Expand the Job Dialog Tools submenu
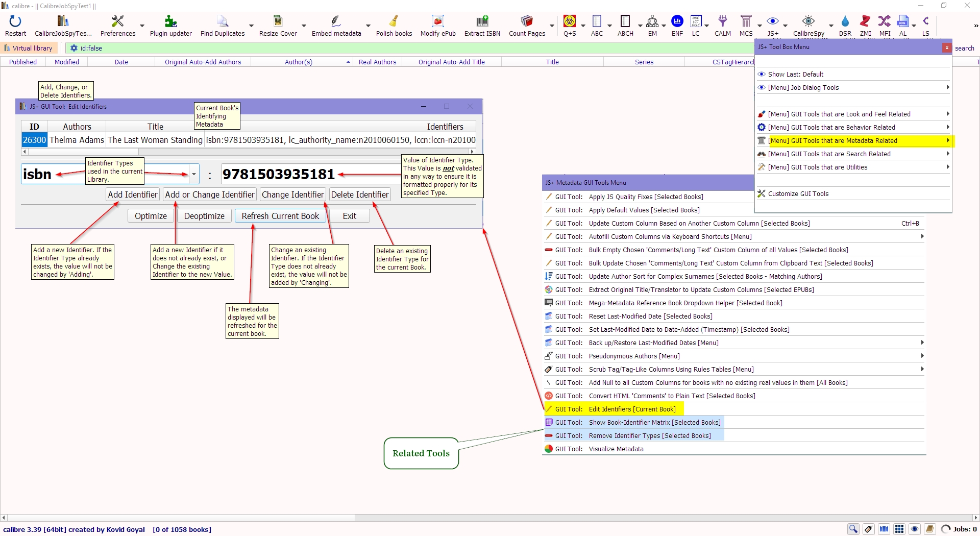The width and height of the screenshot is (980, 536). (852, 88)
